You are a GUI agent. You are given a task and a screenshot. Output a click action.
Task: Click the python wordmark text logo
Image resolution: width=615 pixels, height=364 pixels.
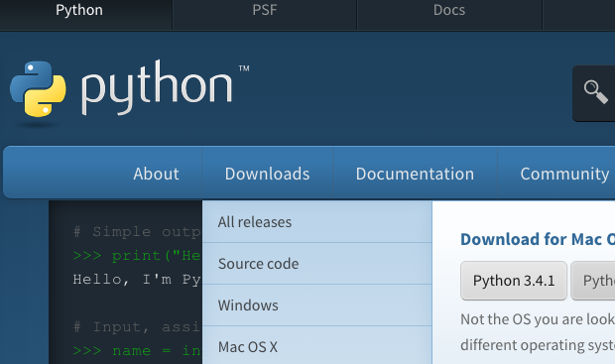coord(157,87)
